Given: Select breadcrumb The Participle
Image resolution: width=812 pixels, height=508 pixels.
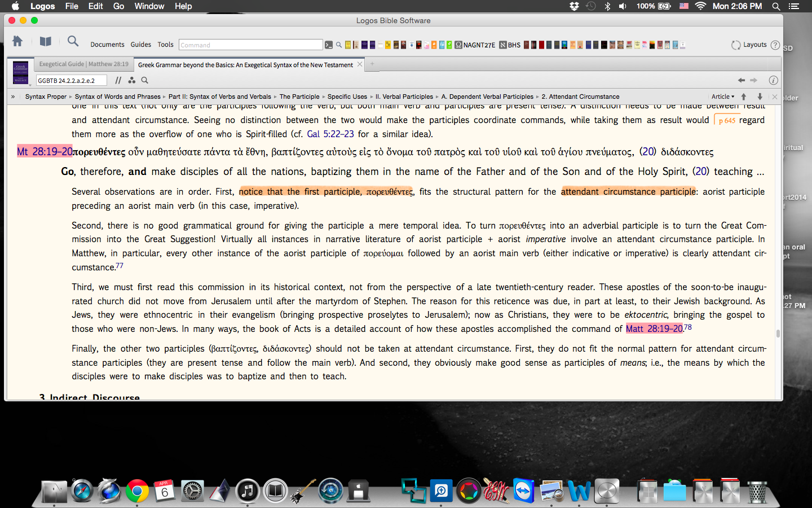Looking at the screenshot, I should (x=299, y=97).
